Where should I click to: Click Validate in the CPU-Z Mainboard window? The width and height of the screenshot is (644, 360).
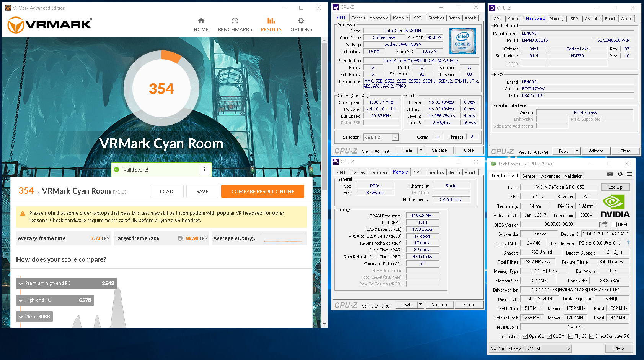click(x=596, y=151)
